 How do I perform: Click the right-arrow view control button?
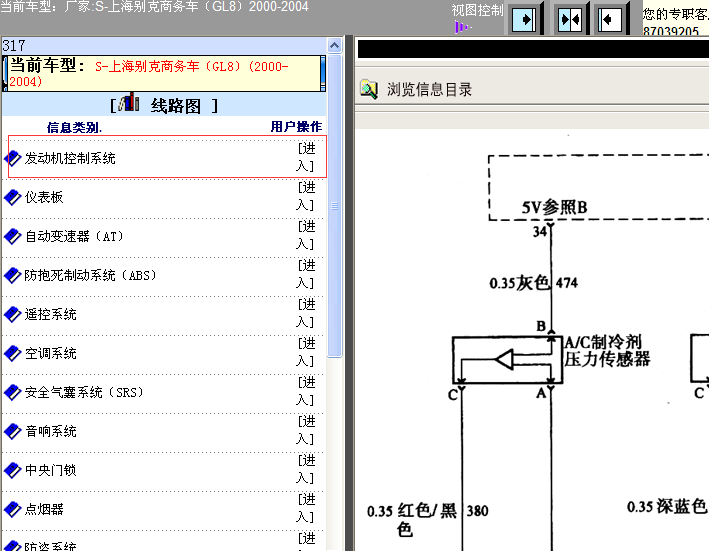[x=524, y=19]
